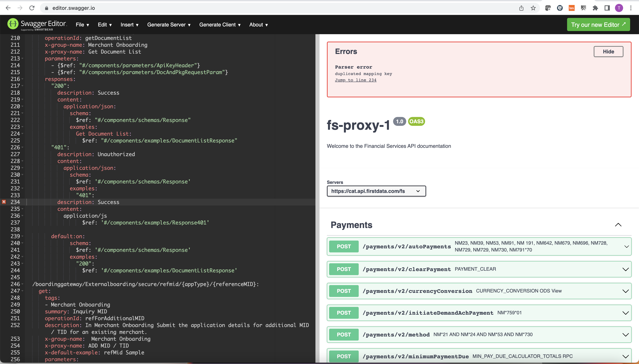Open the browser extensions puzzle icon
This screenshot has width=639, height=364.
[595, 8]
